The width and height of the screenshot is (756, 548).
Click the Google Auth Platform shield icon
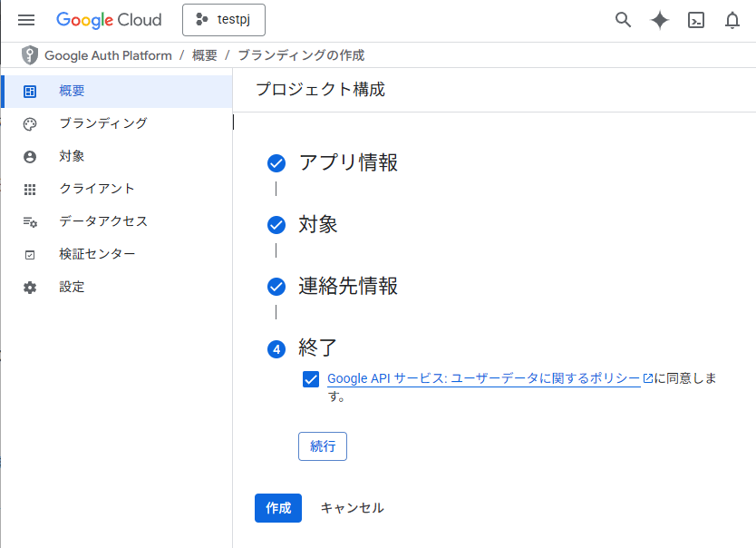click(x=30, y=55)
